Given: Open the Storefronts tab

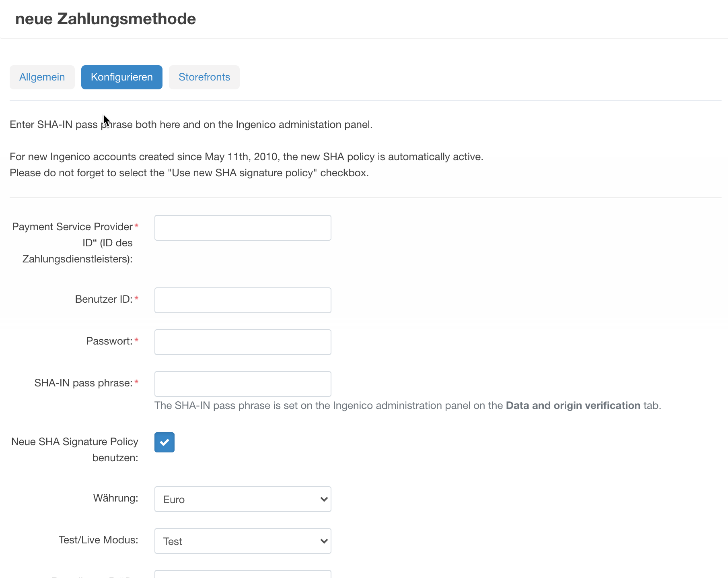Looking at the screenshot, I should pos(204,77).
